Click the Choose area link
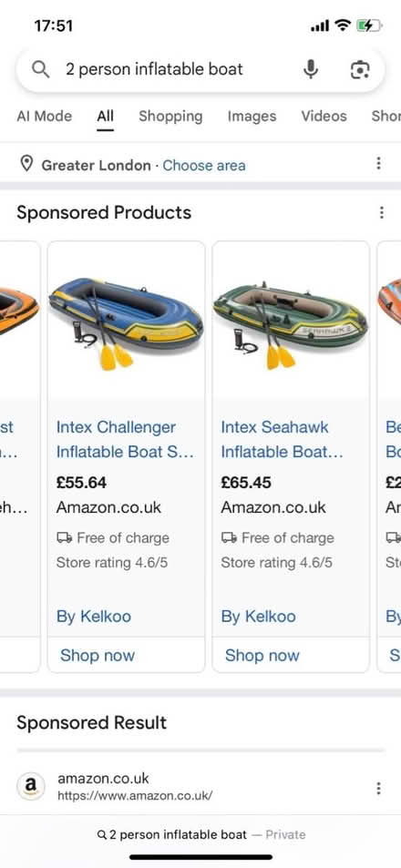This screenshot has width=401, height=868. click(204, 165)
